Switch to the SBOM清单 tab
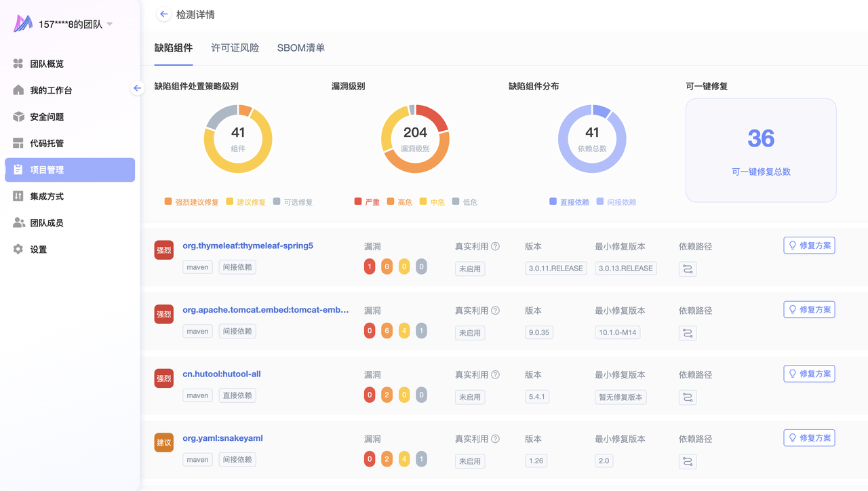This screenshot has width=868, height=491. pyautogui.click(x=300, y=48)
